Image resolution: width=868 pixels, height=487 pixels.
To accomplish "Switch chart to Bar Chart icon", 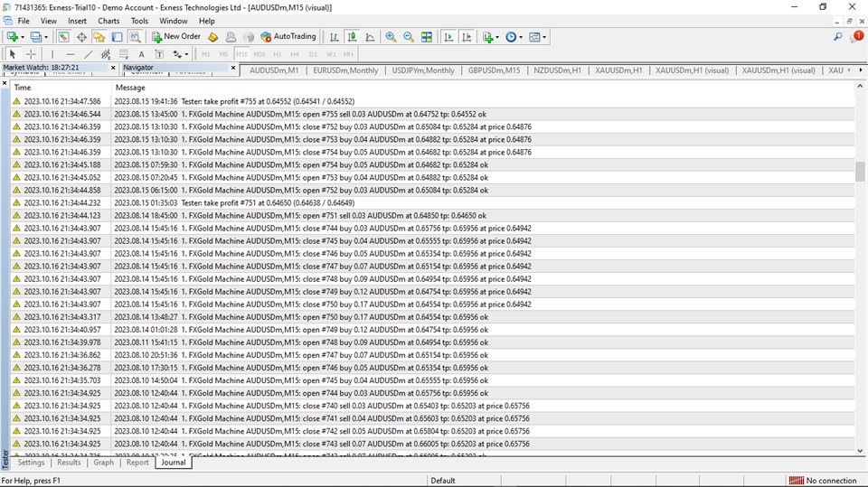I will 334,37.
